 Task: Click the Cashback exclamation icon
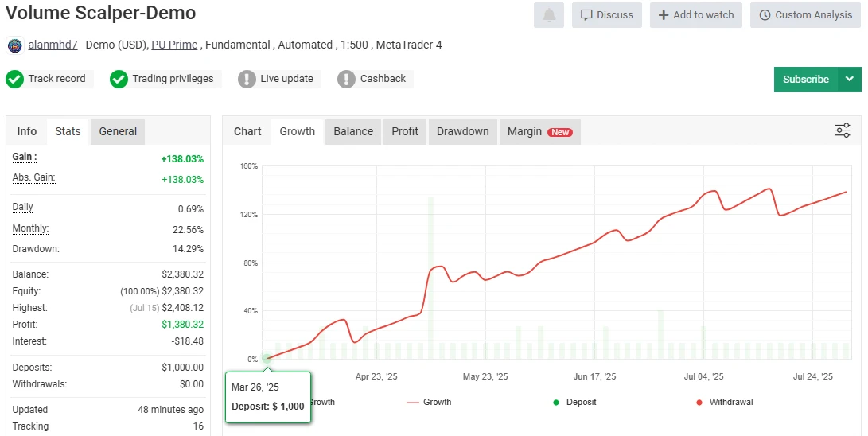pos(346,79)
